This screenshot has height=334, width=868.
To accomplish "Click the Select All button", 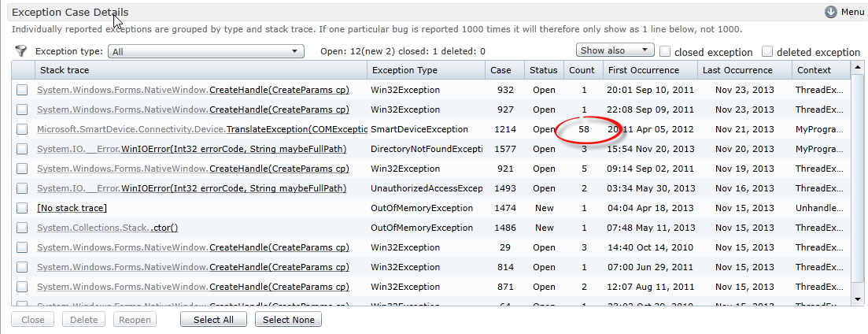I will 214,320.
